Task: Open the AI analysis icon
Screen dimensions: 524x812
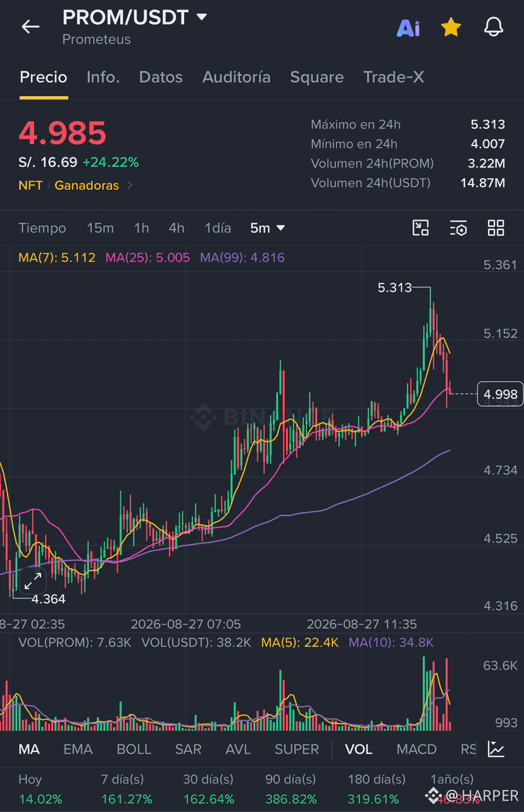Action: (408, 28)
